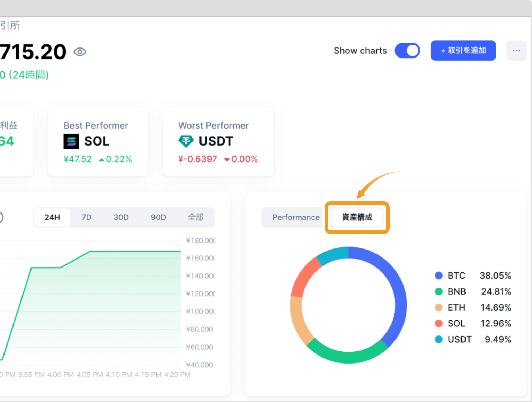Click the BTC legend label
532x402 pixels.
pyautogui.click(x=456, y=276)
